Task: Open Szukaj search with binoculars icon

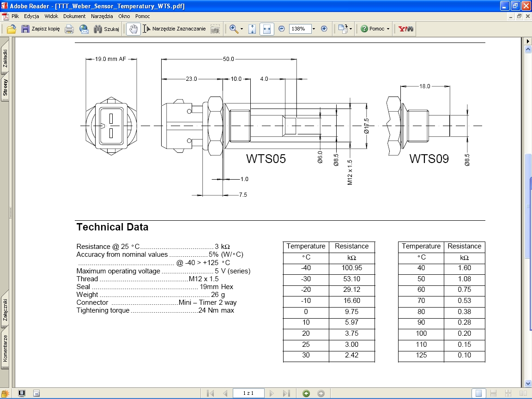Action: click(x=106, y=29)
